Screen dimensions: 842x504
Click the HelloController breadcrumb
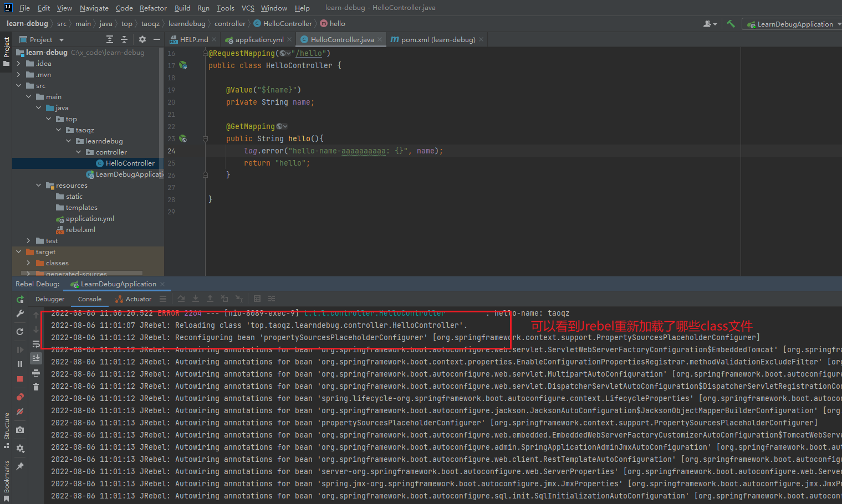(x=283, y=24)
